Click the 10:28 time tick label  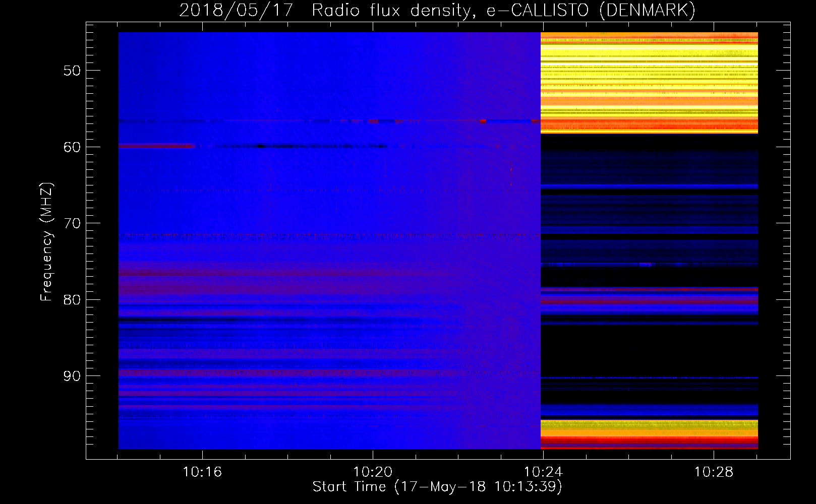(x=714, y=472)
